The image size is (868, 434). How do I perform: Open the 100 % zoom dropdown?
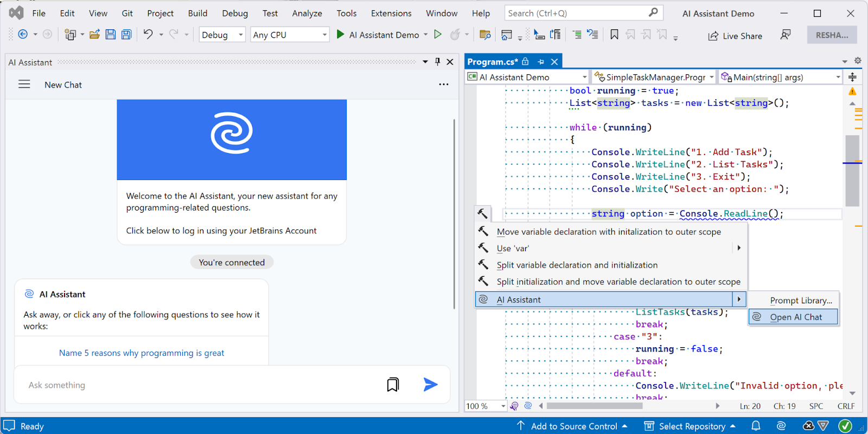click(x=486, y=406)
